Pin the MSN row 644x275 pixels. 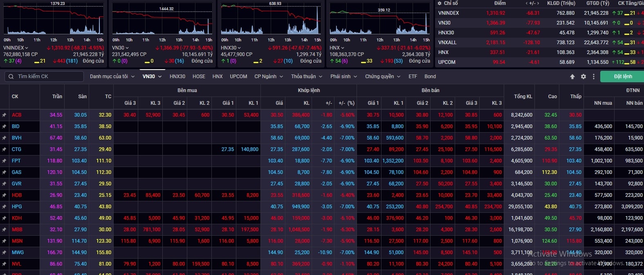4,241
